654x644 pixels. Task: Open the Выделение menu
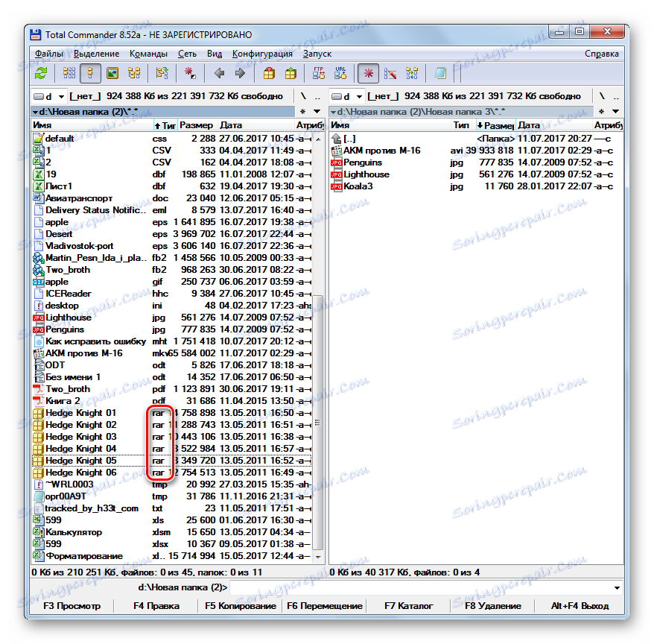pyautogui.click(x=96, y=54)
